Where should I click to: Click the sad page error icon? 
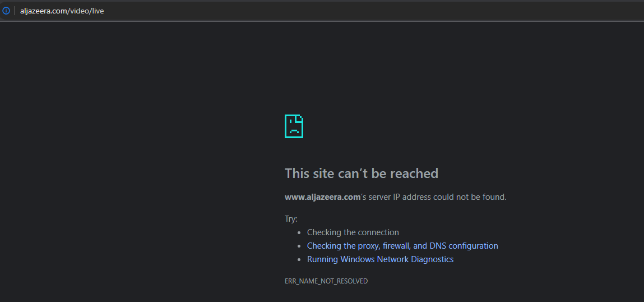(x=294, y=126)
